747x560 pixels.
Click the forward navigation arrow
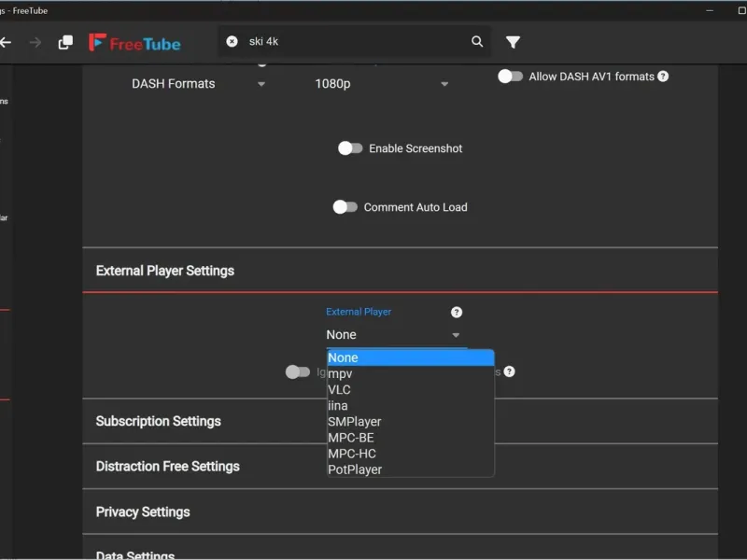(x=35, y=43)
